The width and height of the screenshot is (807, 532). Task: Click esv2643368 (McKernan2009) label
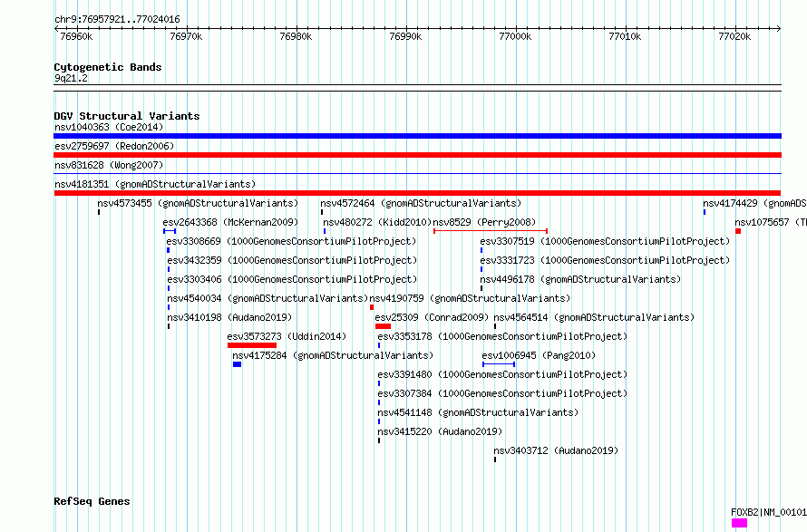(230, 222)
